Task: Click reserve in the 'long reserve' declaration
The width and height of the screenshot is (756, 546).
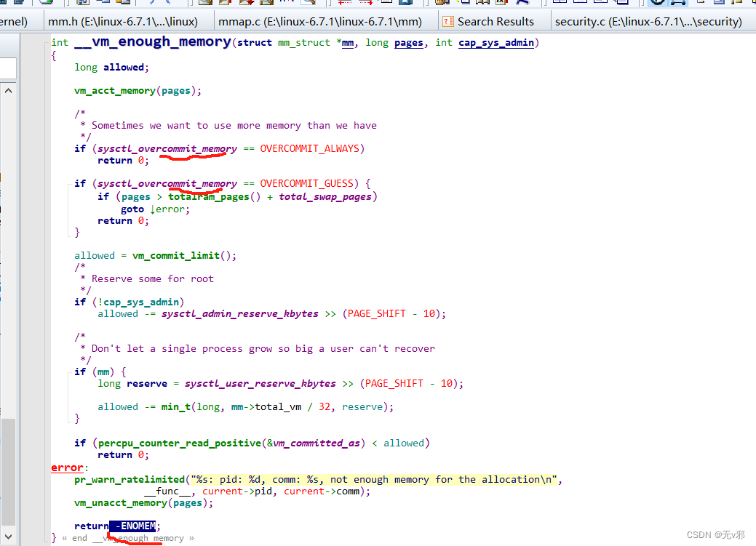Action: point(147,384)
